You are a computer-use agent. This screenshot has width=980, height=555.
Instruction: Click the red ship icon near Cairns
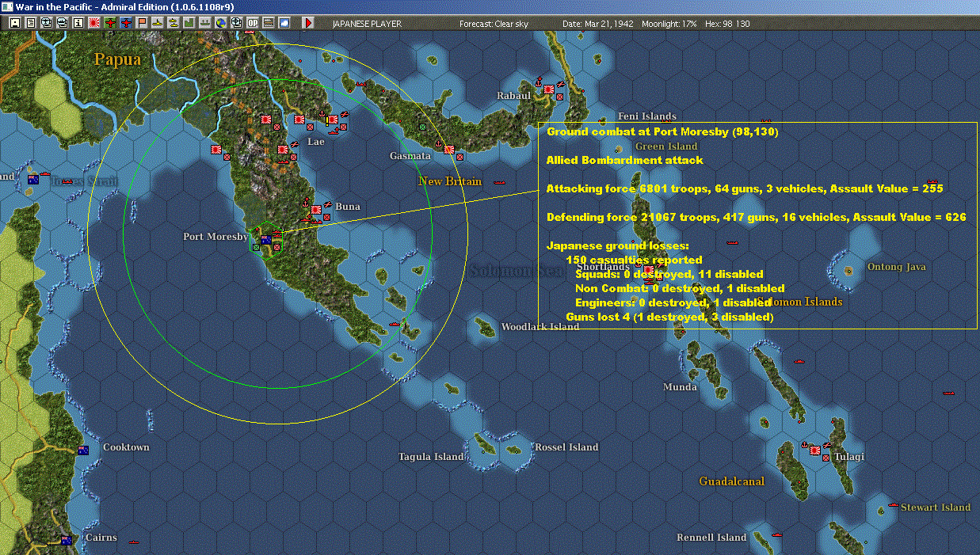click(x=133, y=542)
